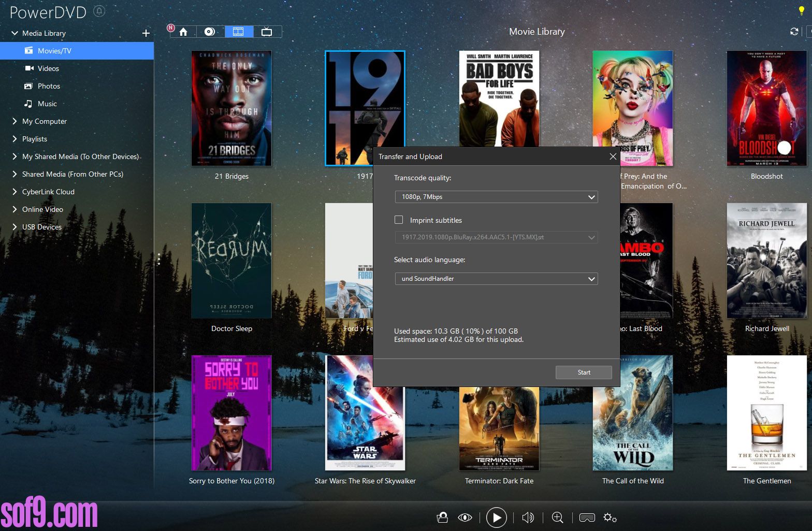Image resolution: width=812 pixels, height=531 pixels.
Task: Click the "Doctor Sleep" title text
Action: pyautogui.click(x=231, y=328)
